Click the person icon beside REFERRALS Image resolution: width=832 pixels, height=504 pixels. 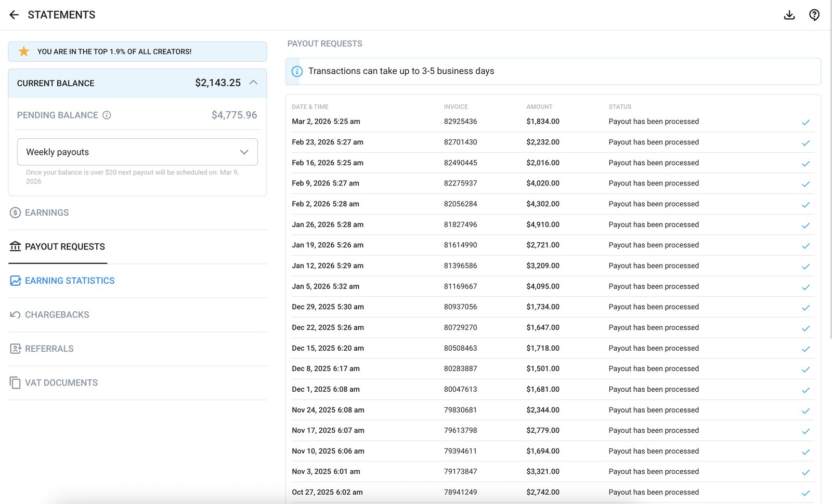point(15,349)
